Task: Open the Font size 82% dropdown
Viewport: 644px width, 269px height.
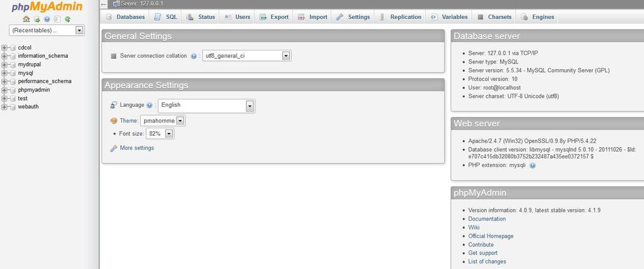Action: tap(160, 133)
